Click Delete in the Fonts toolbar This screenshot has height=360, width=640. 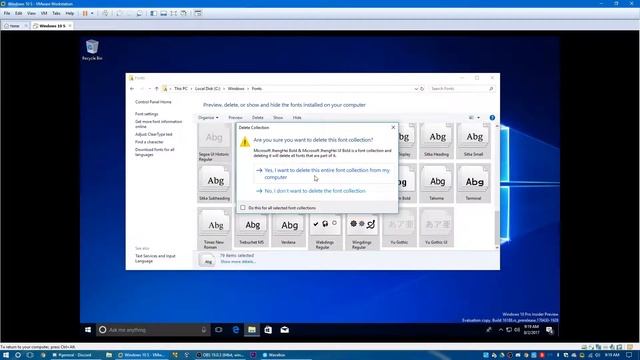tap(258, 118)
